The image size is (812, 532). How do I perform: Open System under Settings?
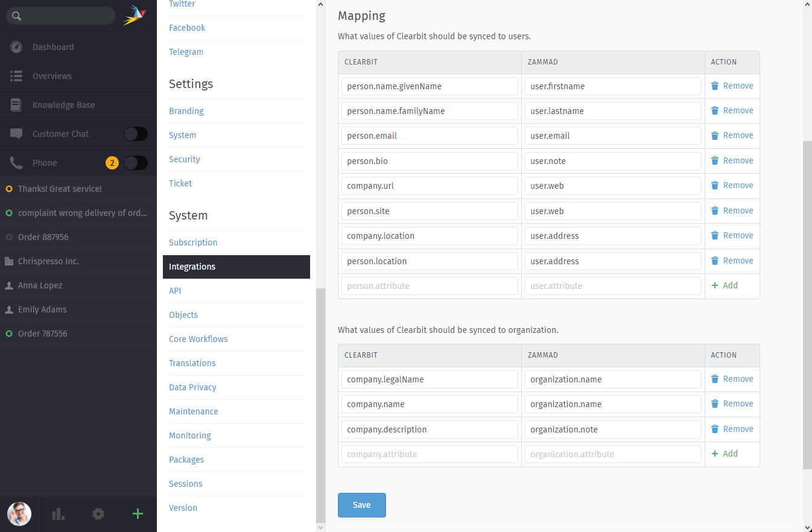pos(182,135)
